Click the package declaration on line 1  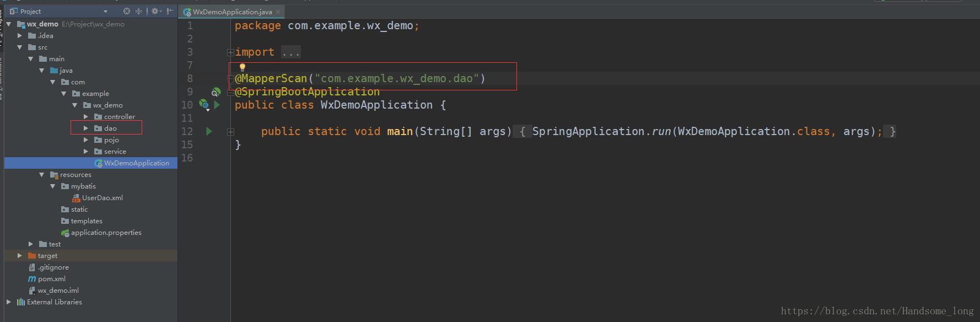327,26
